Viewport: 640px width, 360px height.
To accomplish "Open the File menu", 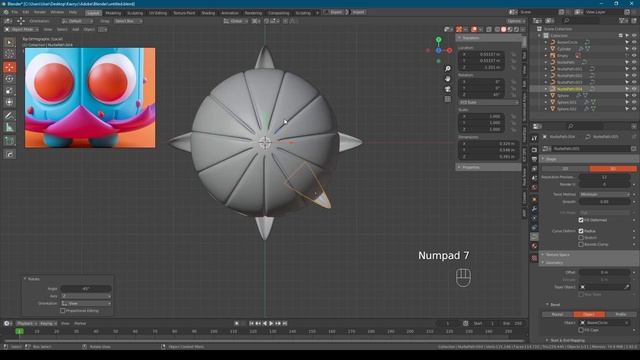I will pyautogui.click(x=14, y=12).
